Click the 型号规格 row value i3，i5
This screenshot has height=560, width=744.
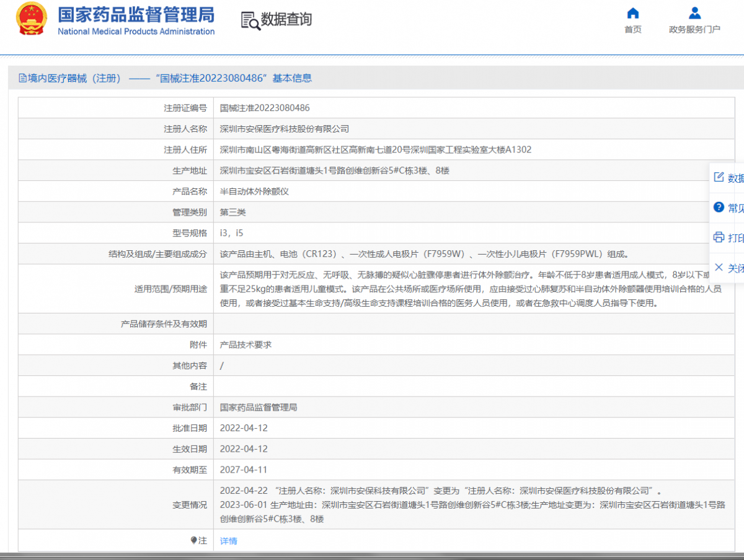tap(232, 233)
